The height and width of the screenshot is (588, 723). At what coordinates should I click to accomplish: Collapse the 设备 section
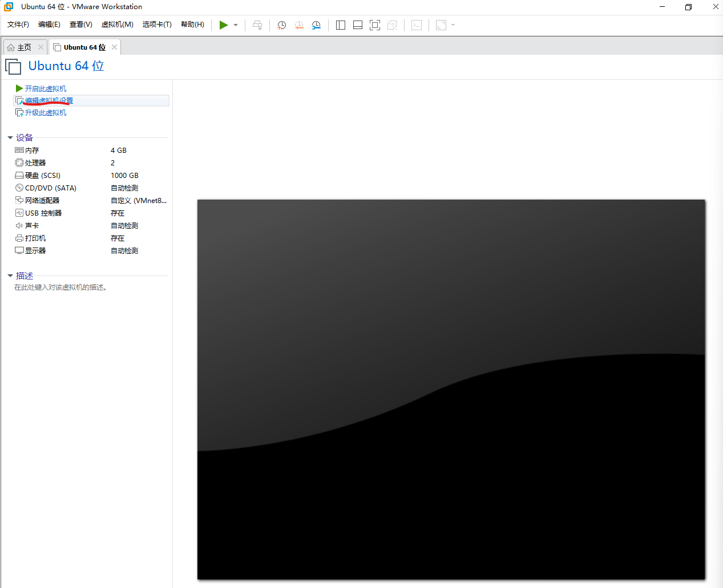[x=10, y=137]
